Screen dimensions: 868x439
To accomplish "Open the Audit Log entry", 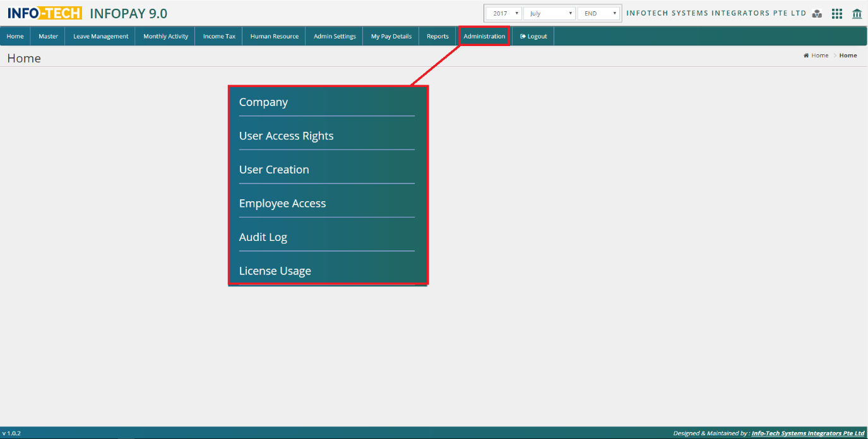I will pos(263,237).
